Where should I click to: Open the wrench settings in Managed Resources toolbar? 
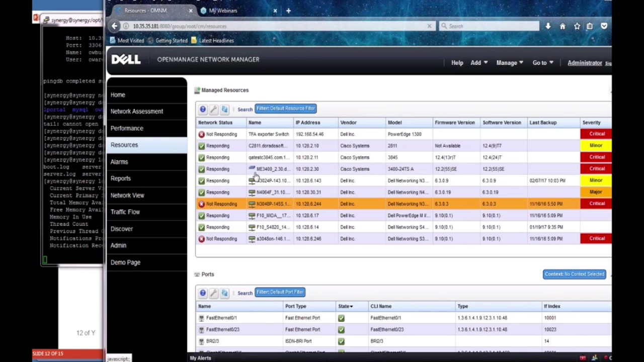click(x=214, y=109)
